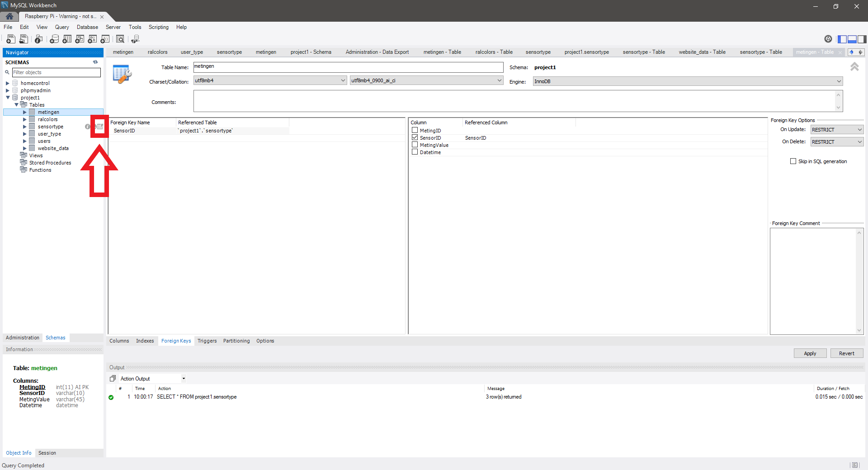Create a new table toolbar icon

(x=67, y=39)
